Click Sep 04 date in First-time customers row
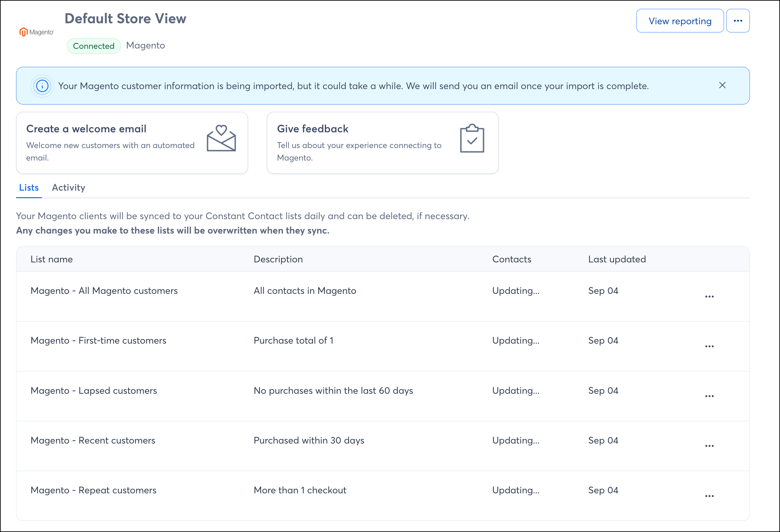This screenshot has height=532, width=780. (603, 340)
